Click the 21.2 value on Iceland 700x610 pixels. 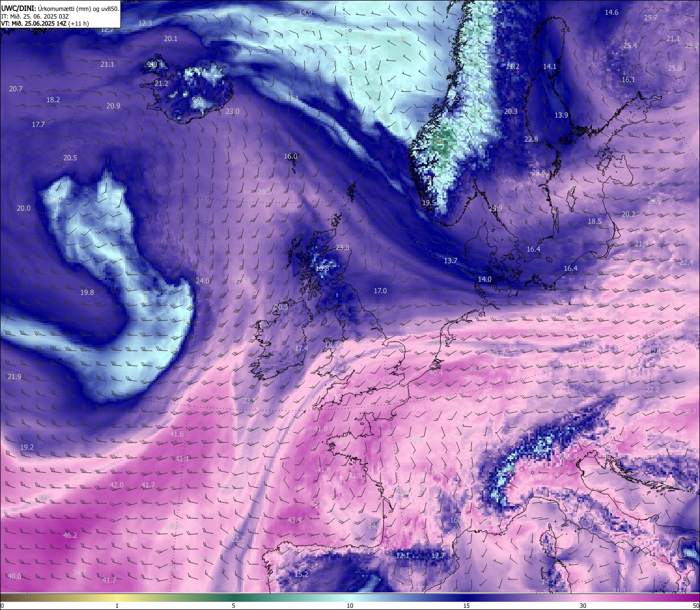click(161, 83)
